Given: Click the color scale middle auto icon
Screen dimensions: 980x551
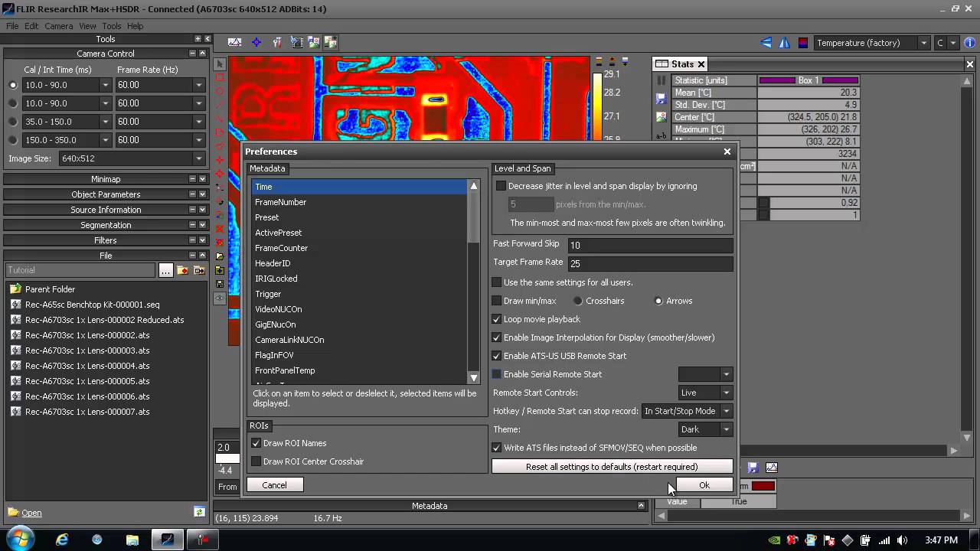Looking at the screenshot, I should pyautogui.click(x=612, y=61).
